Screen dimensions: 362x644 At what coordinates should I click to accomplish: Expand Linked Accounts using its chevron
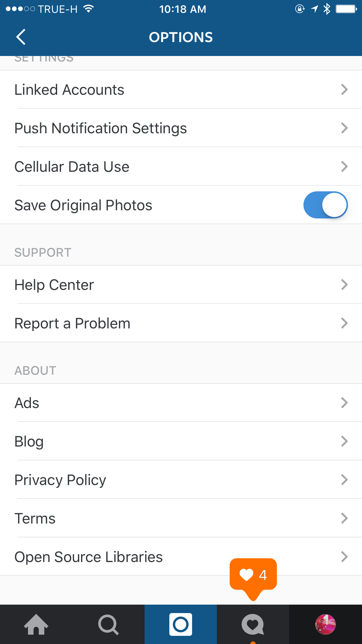click(x=344, y=90)
